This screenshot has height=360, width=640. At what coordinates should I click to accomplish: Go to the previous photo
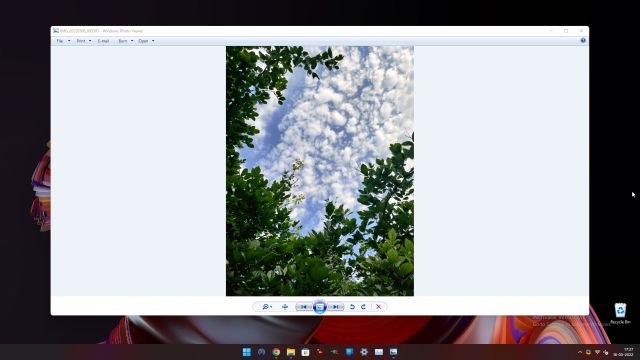click(304, 307)
